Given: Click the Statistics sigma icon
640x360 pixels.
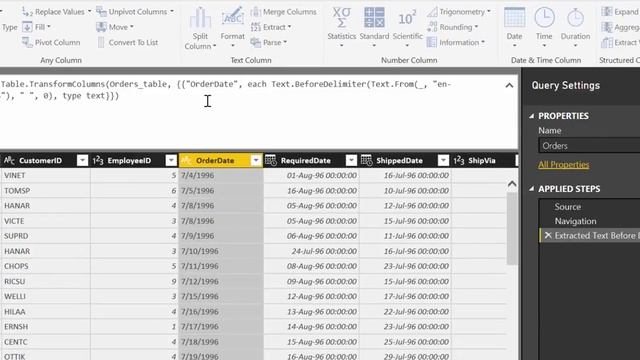Looking at the screenshot, I should pos(342,18).
